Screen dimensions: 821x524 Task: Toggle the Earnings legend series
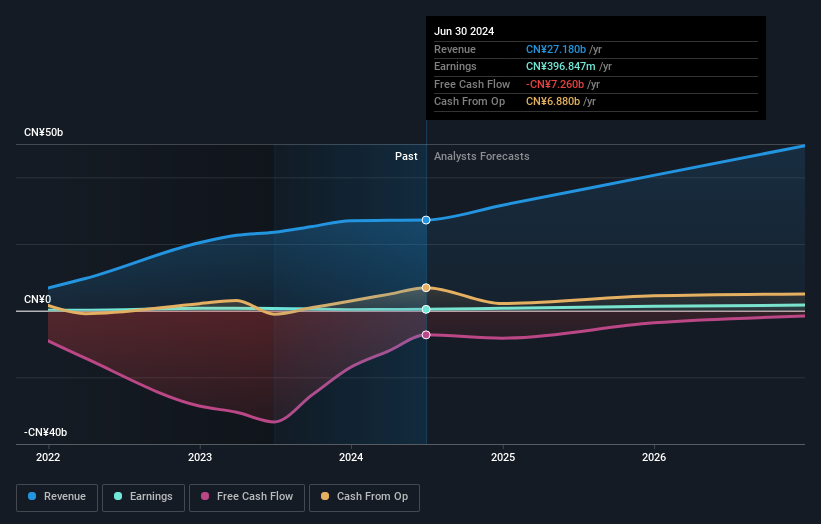pyautogui.click(x=143, y=497)
